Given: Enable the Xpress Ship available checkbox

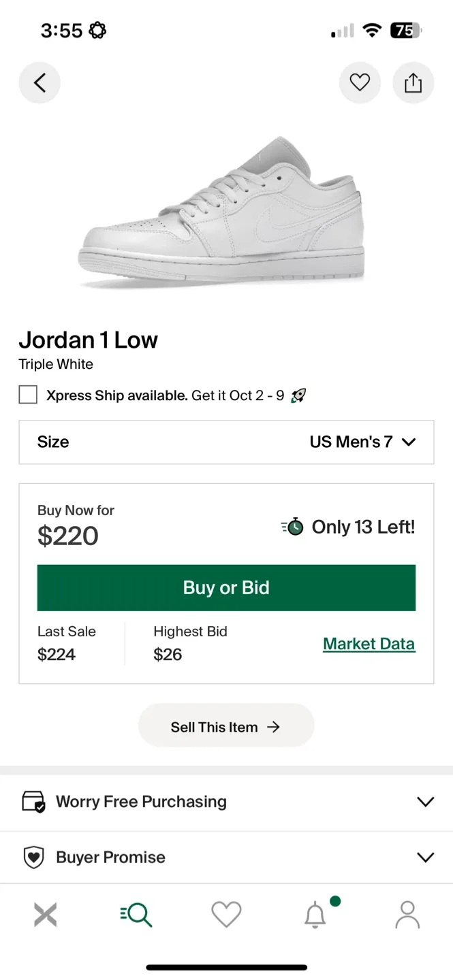Looking at the screenshot, I should pyautogui.click(x=27, y=395).
